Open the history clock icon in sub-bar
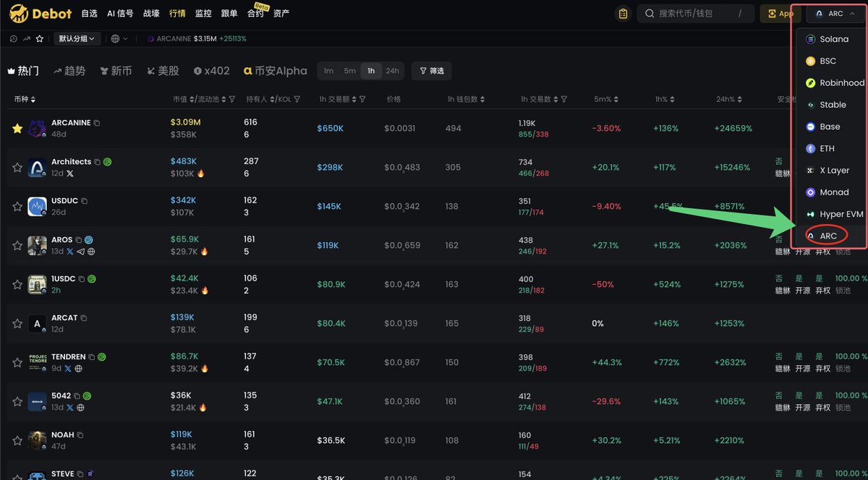The image size is (868, 480). click(14, 39)
